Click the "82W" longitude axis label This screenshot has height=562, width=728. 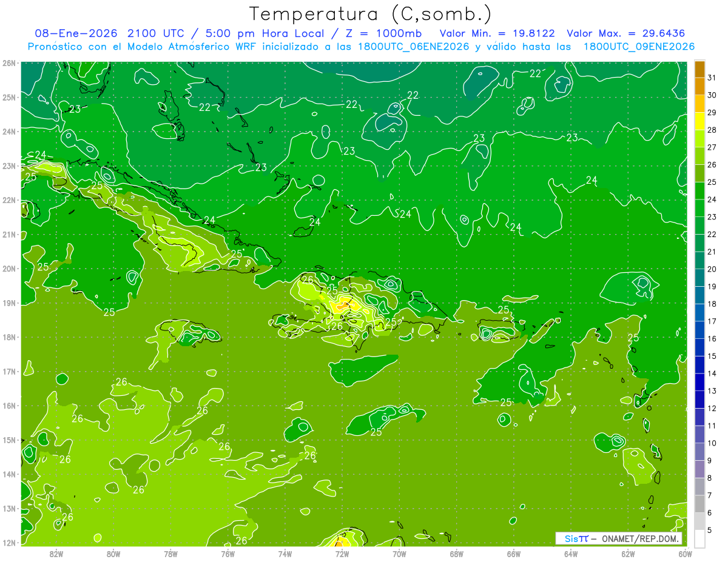(x=56, y=554)
